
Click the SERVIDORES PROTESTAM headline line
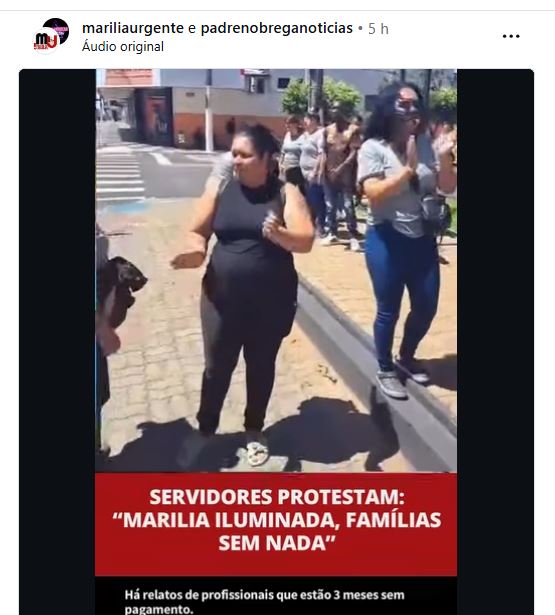[277, 497]
